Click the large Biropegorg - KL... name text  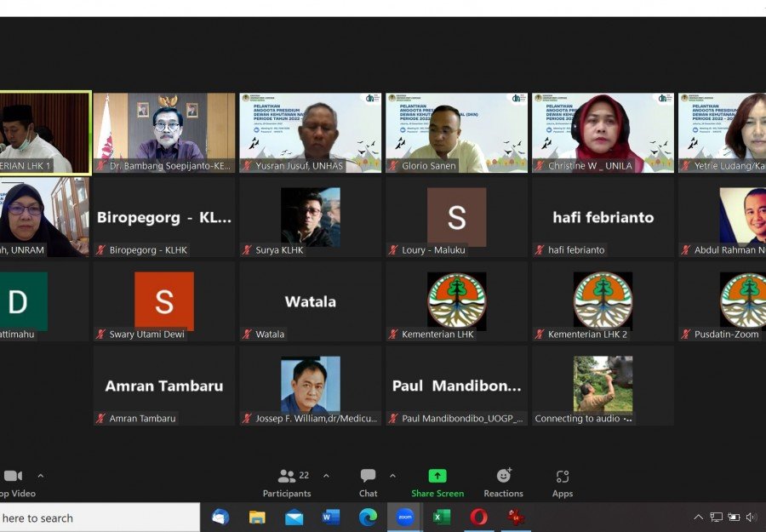[x=164, y=217]
